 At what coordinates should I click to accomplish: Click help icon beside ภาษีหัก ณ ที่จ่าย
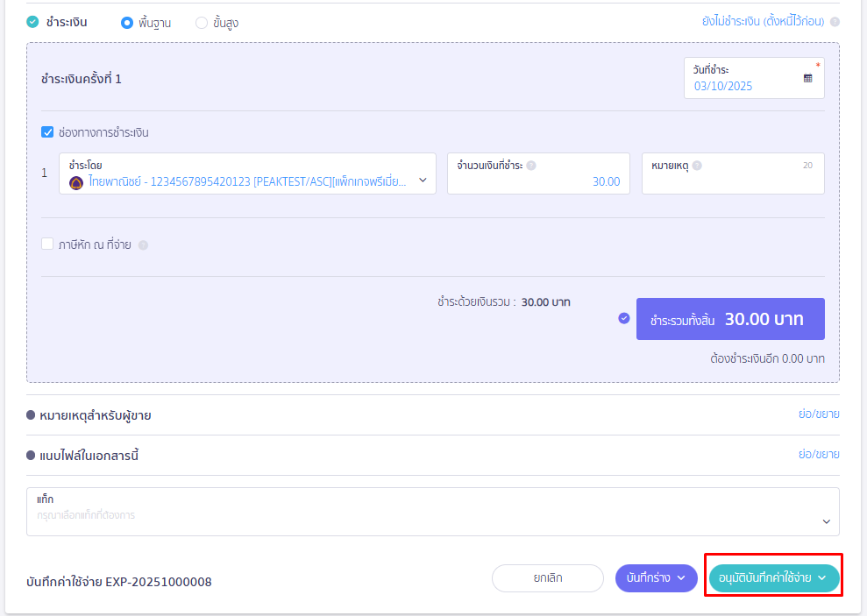(143, 245)
